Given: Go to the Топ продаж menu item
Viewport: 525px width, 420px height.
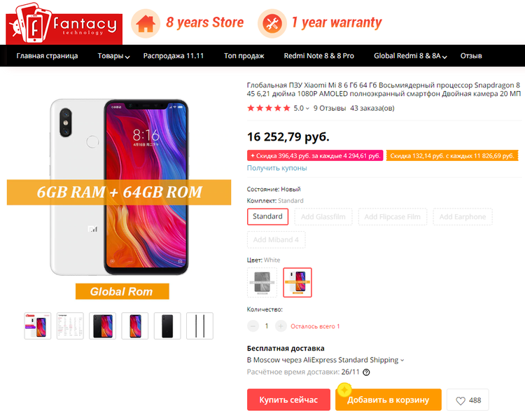Looking at the screenshot, I should 244,56.
